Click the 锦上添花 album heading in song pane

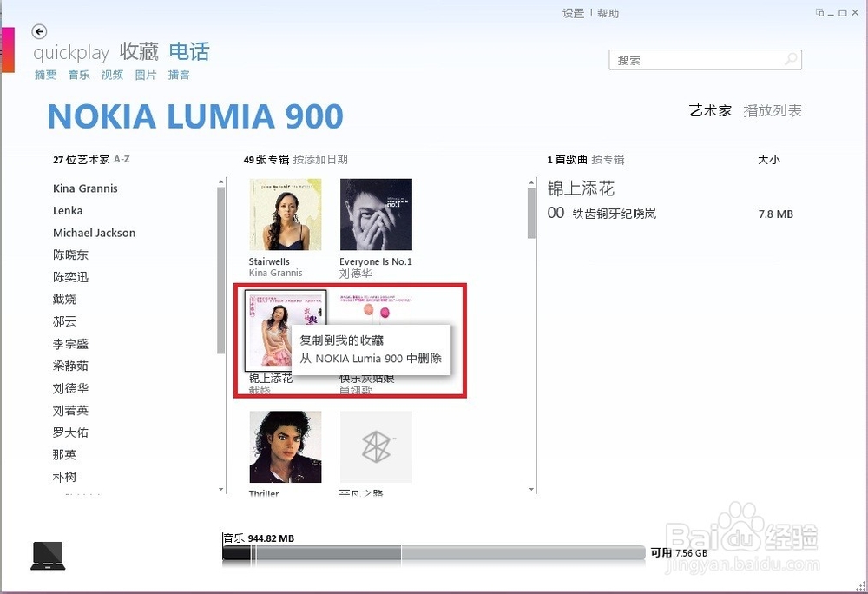[581, 188]
